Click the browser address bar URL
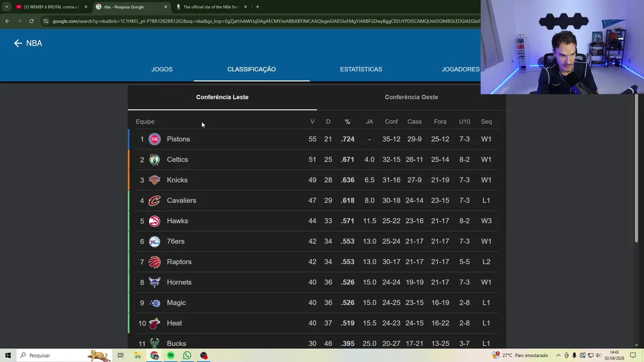Screen dimensions: 644x362 pyautogui.click(x=266, y=21)
